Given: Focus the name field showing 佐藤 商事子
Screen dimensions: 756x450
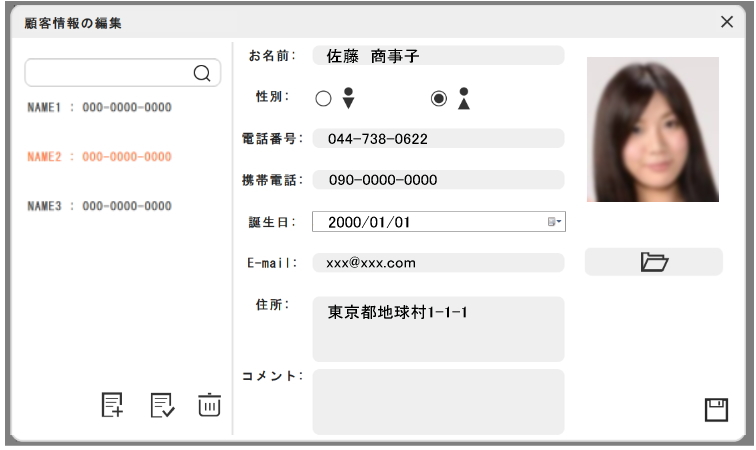Looking at the screenshot, I should [438, 56].
